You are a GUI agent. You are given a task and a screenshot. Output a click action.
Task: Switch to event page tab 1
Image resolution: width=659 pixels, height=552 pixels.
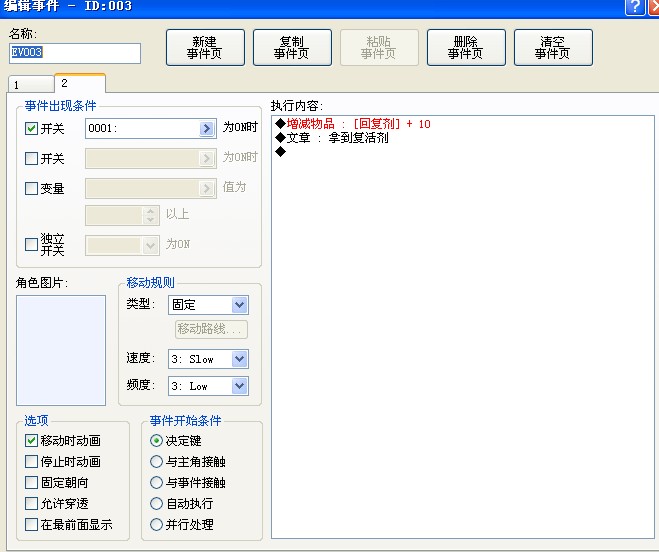[31, 85]
